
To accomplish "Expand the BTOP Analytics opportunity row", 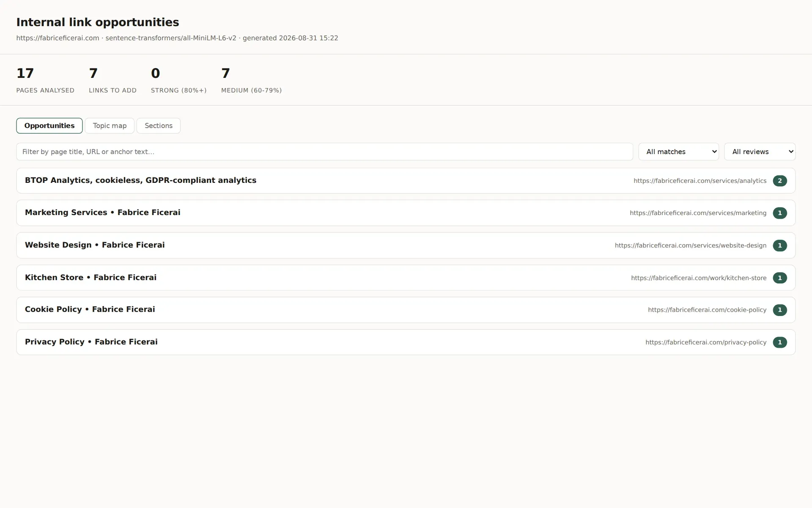I will [406, 181].
